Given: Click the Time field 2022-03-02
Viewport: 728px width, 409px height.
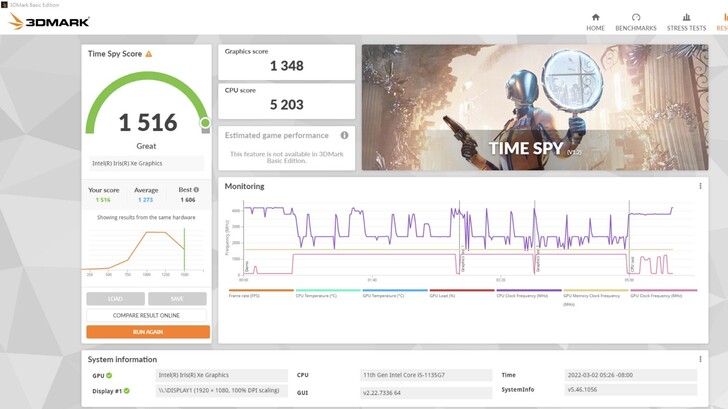Looking at the screenshot, I should pyautogui.click(x=630, y=375).
